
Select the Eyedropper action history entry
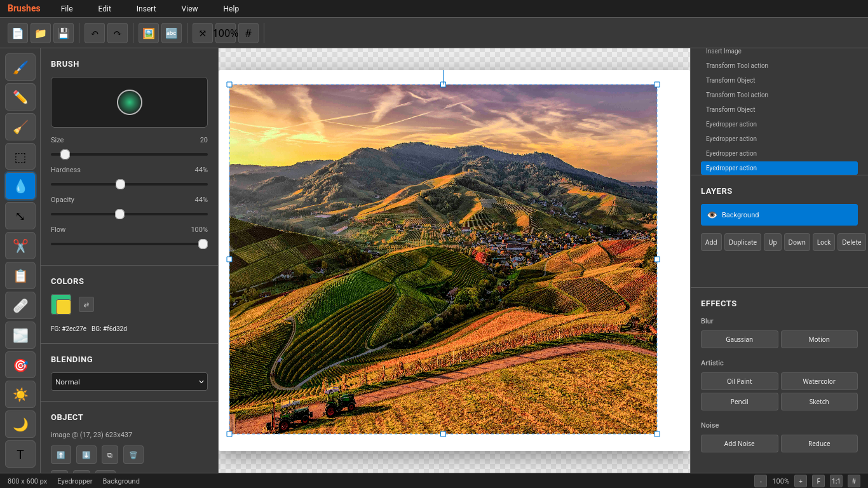779,168
